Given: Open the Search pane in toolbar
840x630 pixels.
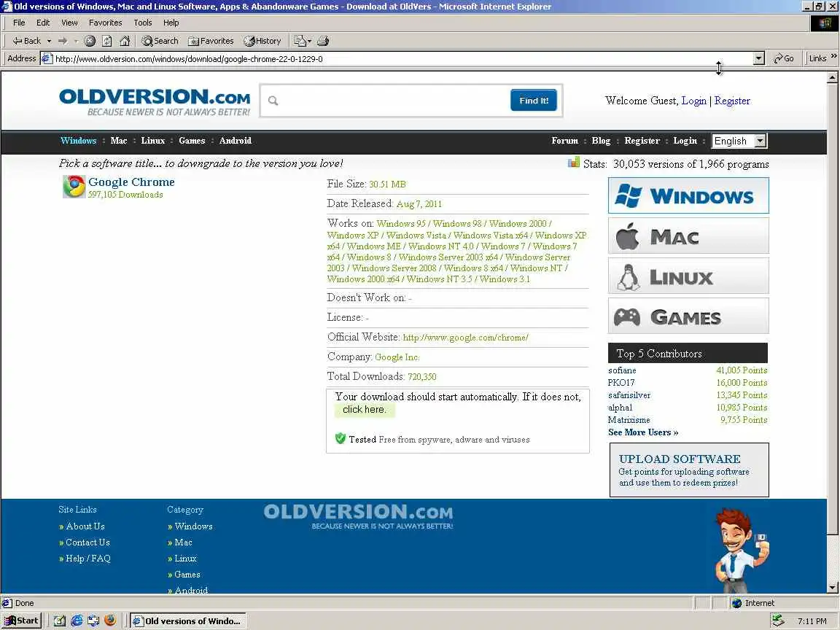Looking at the screenshot, I should 160,41.
